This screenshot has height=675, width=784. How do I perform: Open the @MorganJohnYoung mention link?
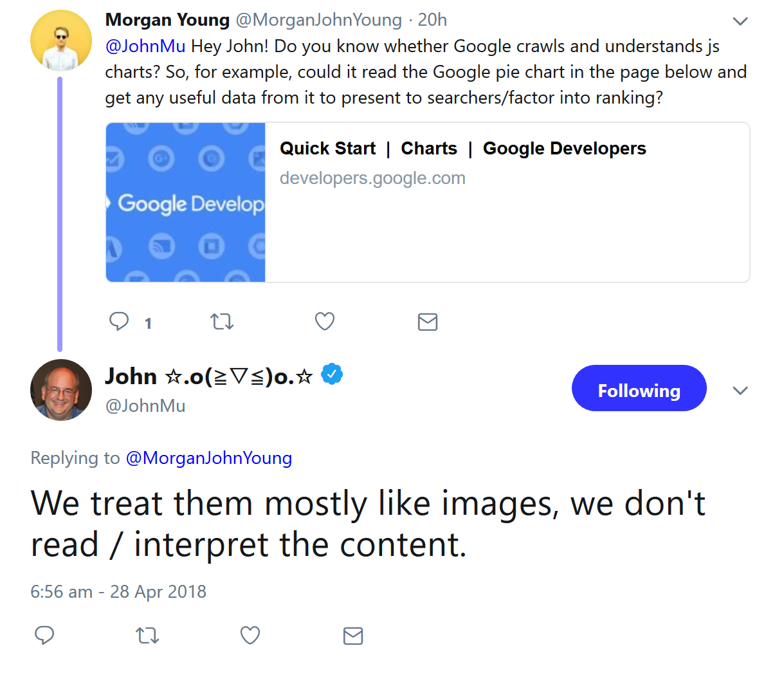click(209, 458)
